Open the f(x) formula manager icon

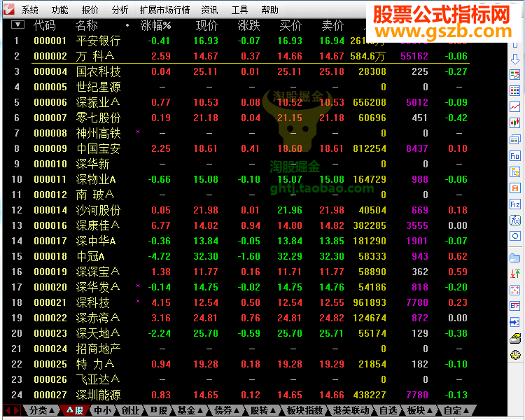[x=515, y=220]
